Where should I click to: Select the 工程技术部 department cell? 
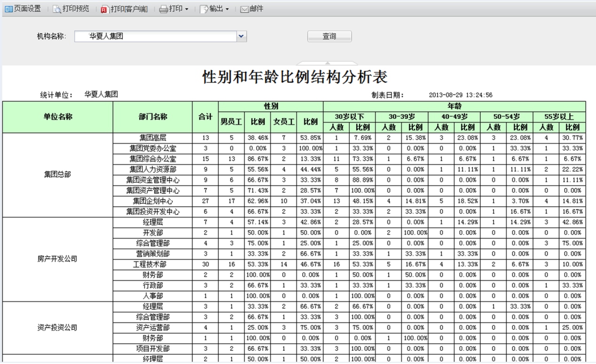[153, 264]
